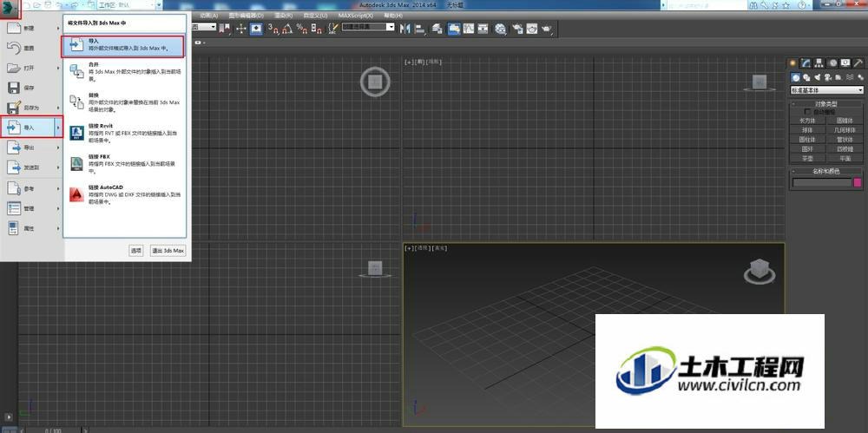Switch to the Display command panel tab
868x433 pixels.
pos(845,63)
